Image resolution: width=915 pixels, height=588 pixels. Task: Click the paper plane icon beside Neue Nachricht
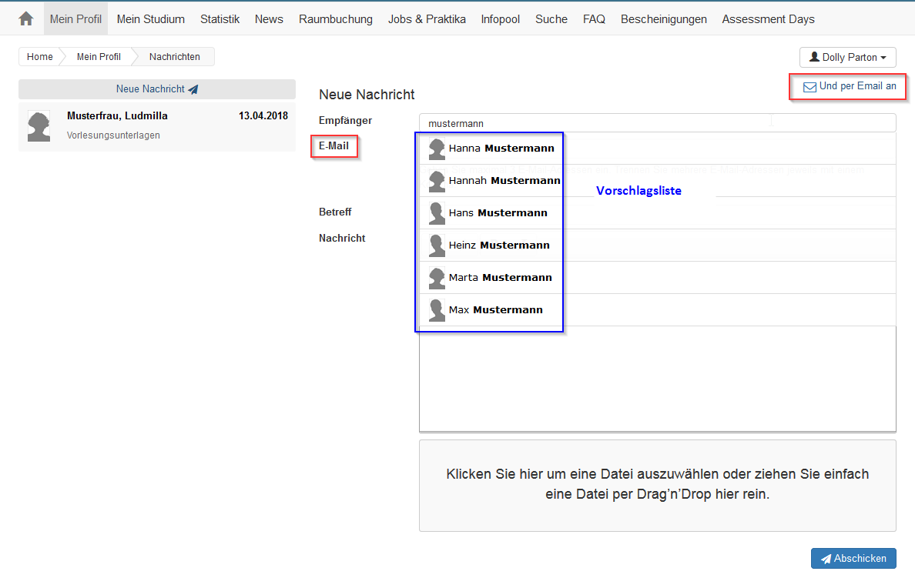point(193,89)
